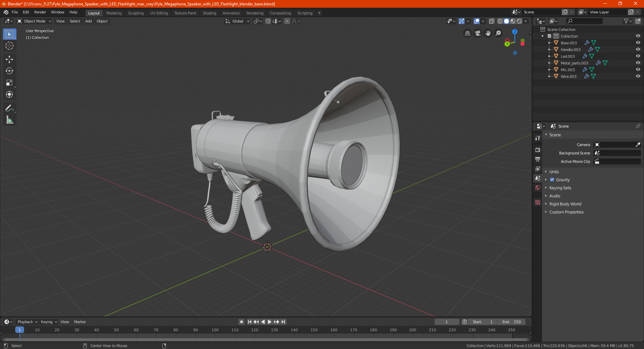Screen dimensions: 644x349
Task: Switch to rendered viewport shading
Action: coord(519,21)
